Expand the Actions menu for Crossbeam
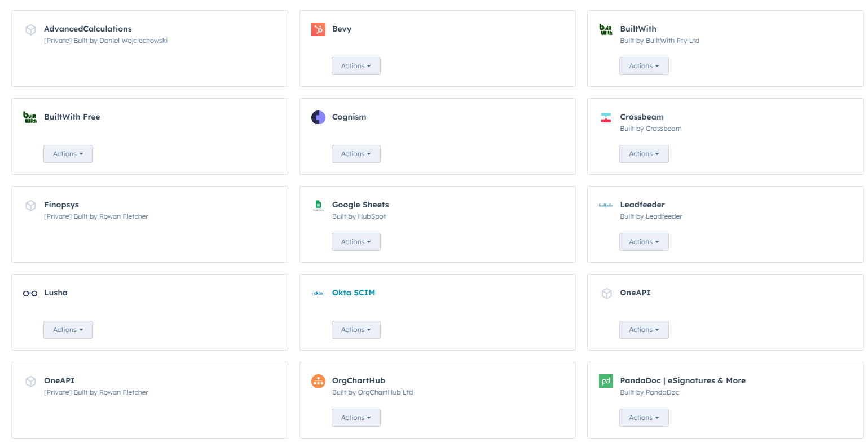The image size is (868, 447). pos(644,154)
